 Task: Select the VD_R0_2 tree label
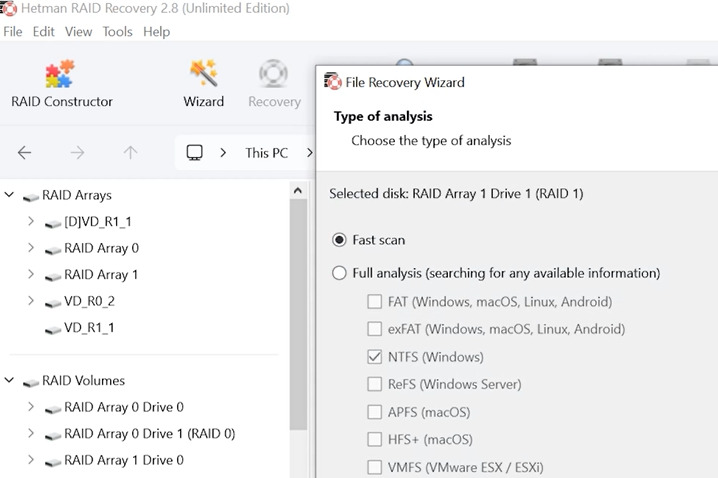[x=89, y=301]
